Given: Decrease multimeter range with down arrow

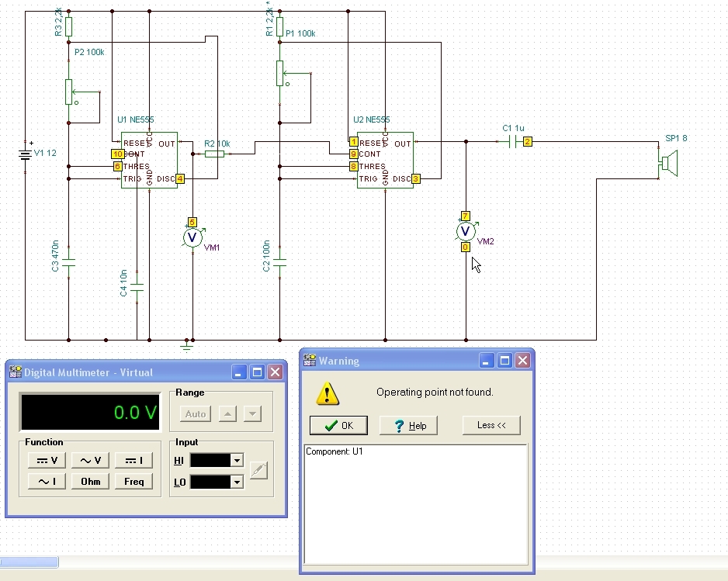Looking at the screenshot, I should pyautogui.click(x=252, y=414).
